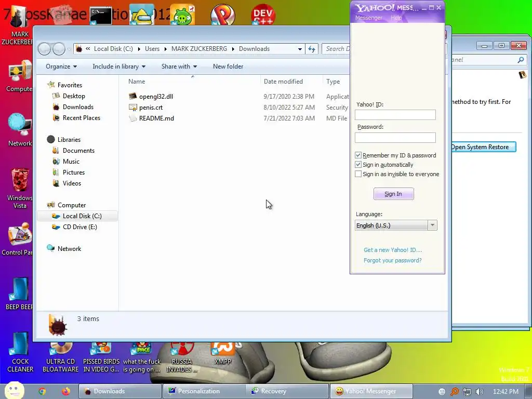The image size is (532, 399).
Task: Click Explorer back navigation arrow
Action: click(44, 49)
